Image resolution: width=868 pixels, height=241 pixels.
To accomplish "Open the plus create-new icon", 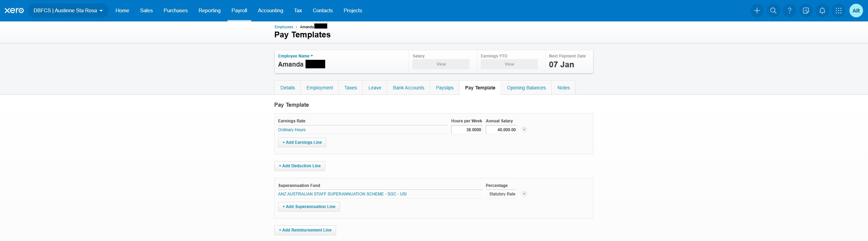I will coord(757,11).
